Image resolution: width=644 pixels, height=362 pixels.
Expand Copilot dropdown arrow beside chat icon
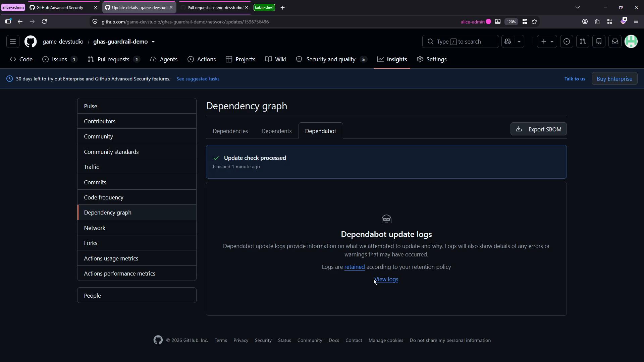(x=519, y=42)
